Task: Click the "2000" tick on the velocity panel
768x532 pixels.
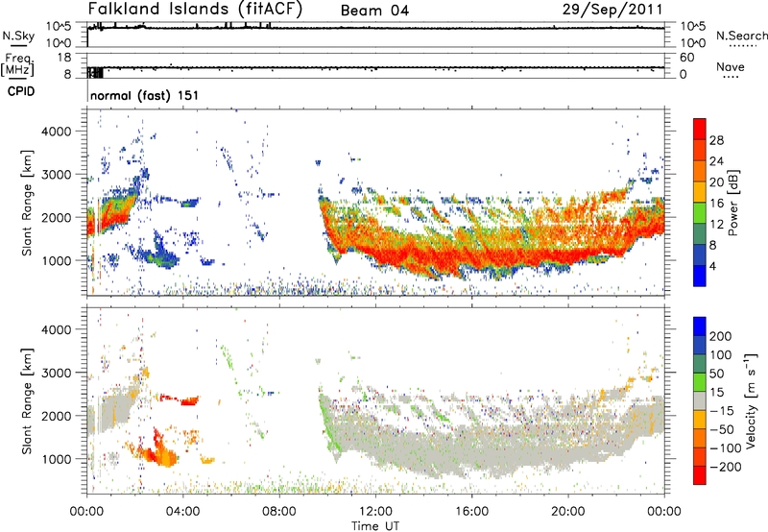Action: [57, 416]
